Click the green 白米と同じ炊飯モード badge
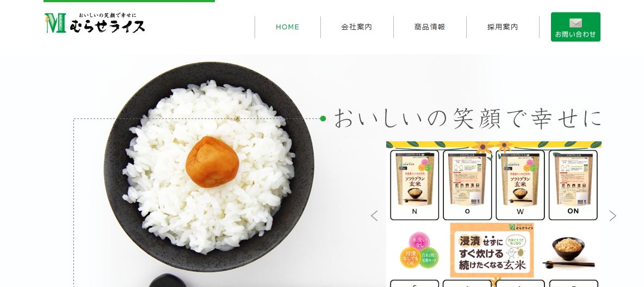The height and width of the screenshot is (287, 644). tap(429, 258)
